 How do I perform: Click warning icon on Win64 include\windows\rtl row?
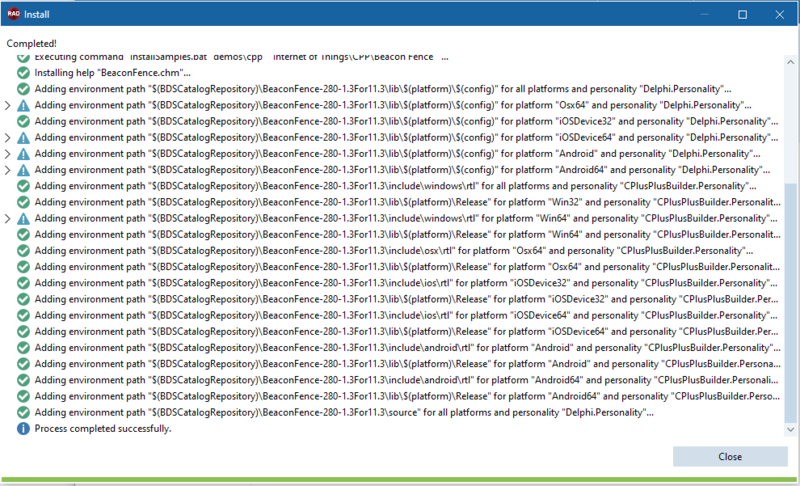tap(23, 219)
